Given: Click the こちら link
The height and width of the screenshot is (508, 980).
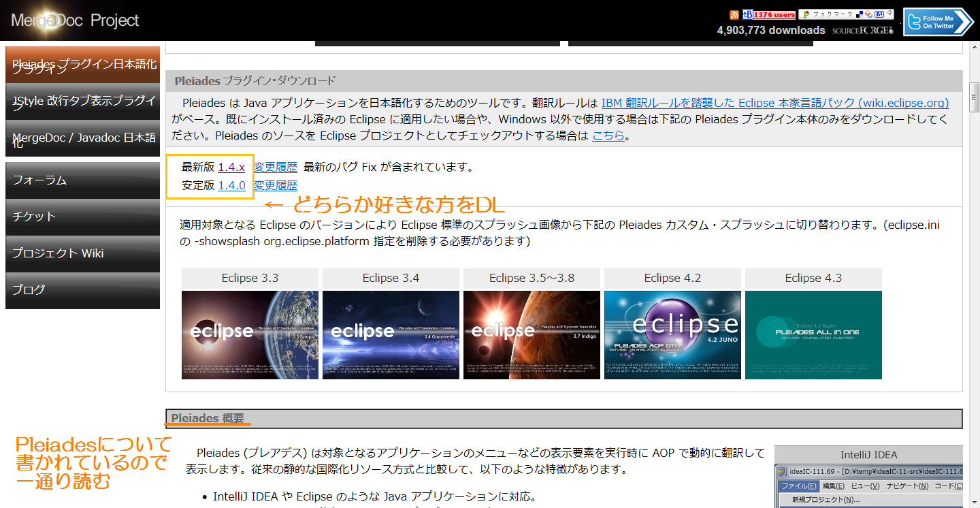Looking at the screenshot, I should pyautogui.click(x=608, y=136).
